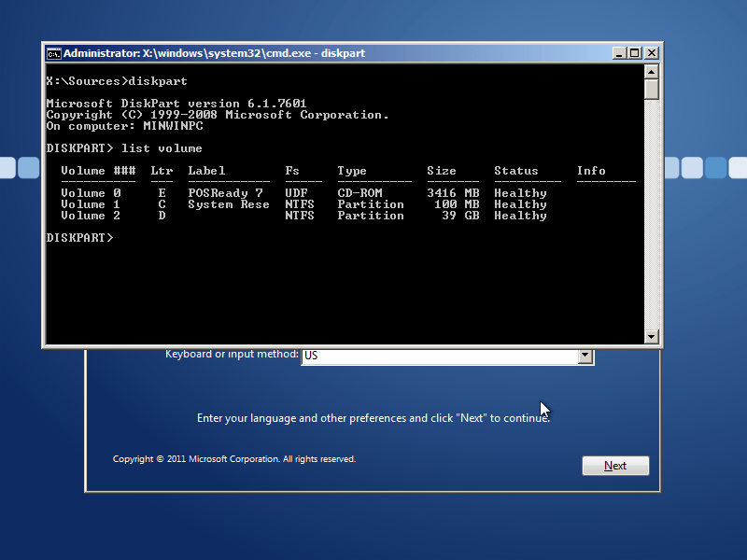Click the 'UDF' file system value

tap(296, 193)
